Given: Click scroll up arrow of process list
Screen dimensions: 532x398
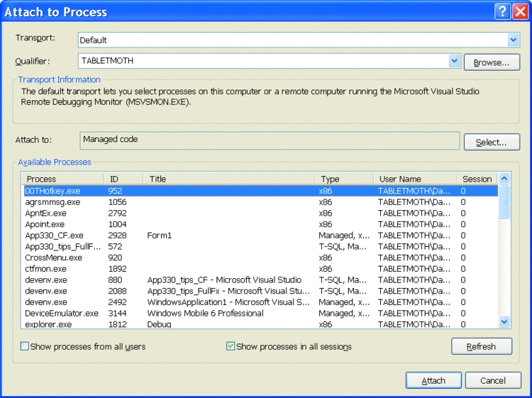Looking at the screenshot, I should point(504,179).
